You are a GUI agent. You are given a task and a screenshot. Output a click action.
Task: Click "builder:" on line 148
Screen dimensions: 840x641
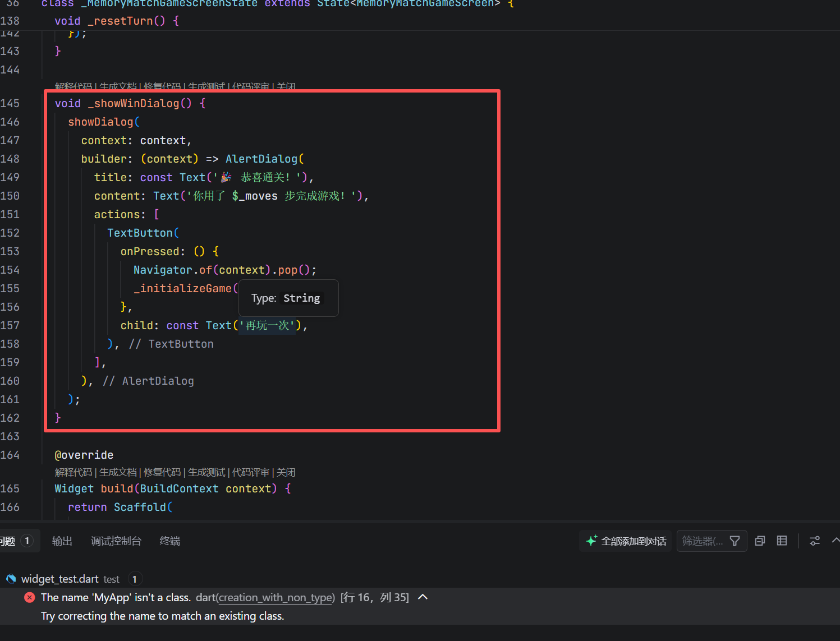107,159
